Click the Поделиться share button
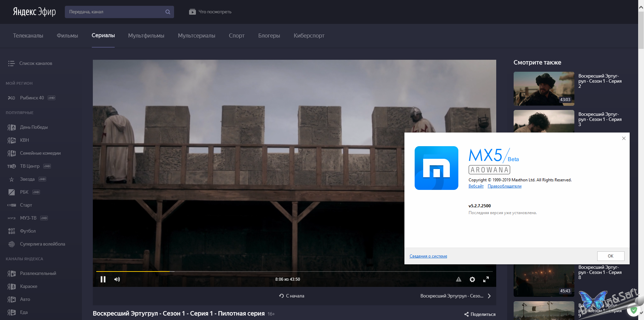This screenshot has height=320, width=644. [x=480, y=314]
